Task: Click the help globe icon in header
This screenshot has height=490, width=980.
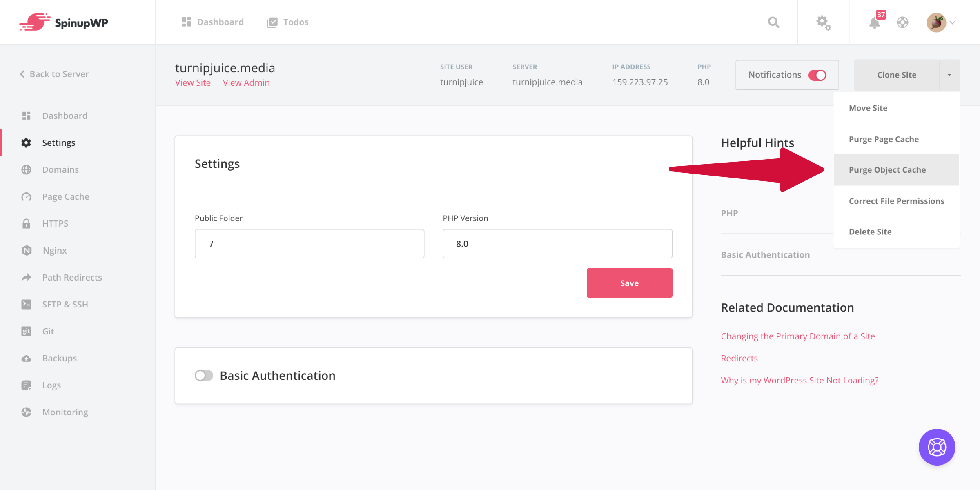Action: [902, 22]
